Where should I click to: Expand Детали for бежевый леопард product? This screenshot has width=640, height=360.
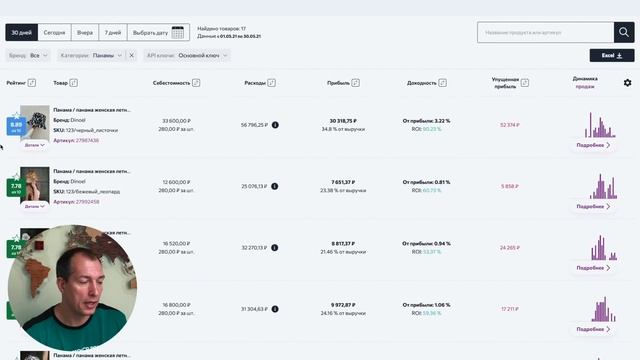click(35, 206)
